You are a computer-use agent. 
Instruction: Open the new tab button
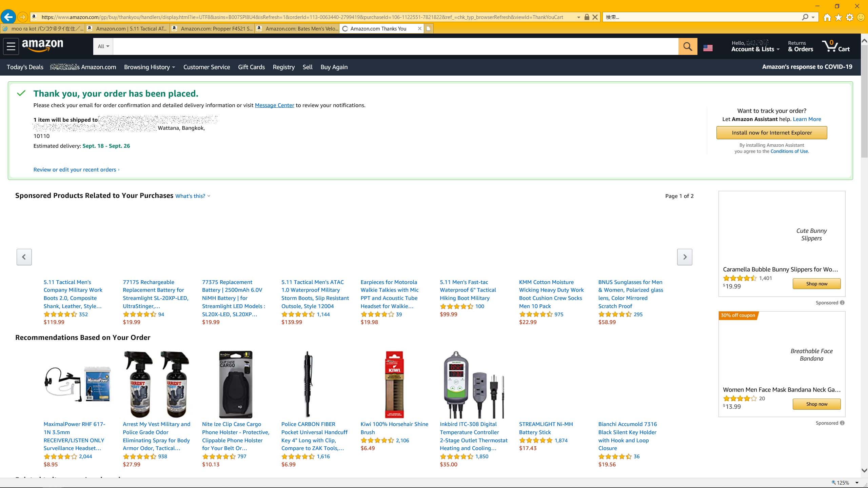pos(429,28)
